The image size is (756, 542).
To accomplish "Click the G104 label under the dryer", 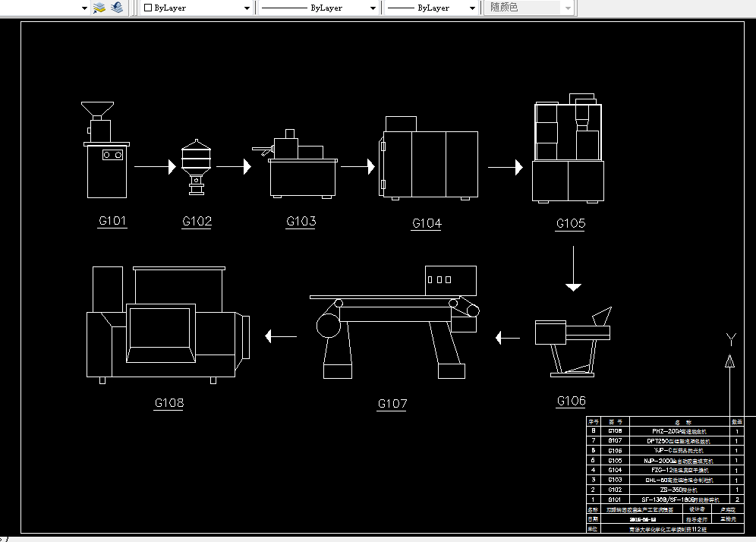I will point(427,223).
